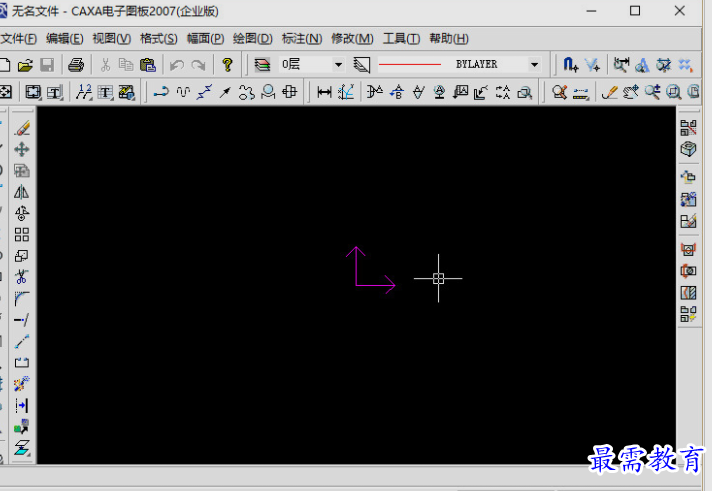Click the arrow drawing tool icon

pos(225,92)
